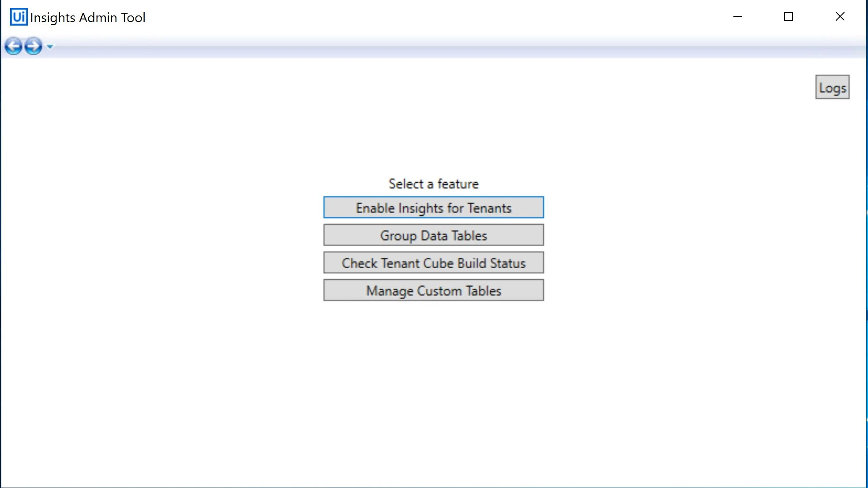The height and width of the screenshot is (488, 868).
Task: Minimize the Insights Admin Tool window
Action: tap(738, 17)
